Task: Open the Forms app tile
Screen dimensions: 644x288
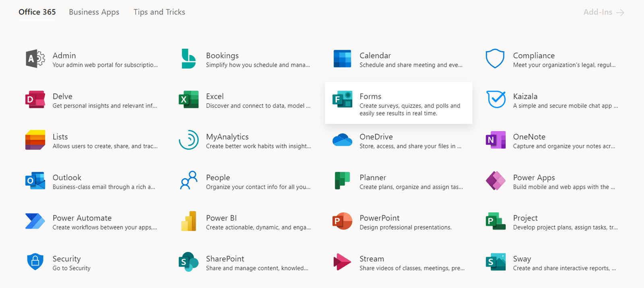Action: [x=398, y=103]
